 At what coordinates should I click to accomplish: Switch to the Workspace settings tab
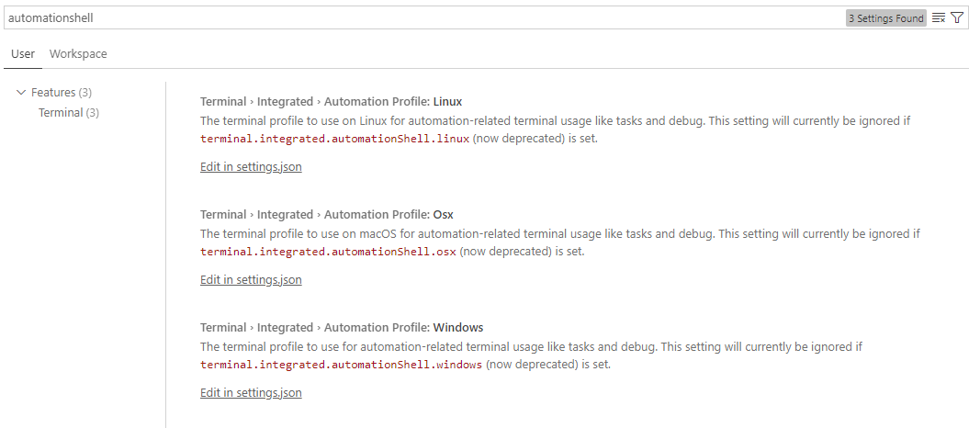[x=78, y=54]
